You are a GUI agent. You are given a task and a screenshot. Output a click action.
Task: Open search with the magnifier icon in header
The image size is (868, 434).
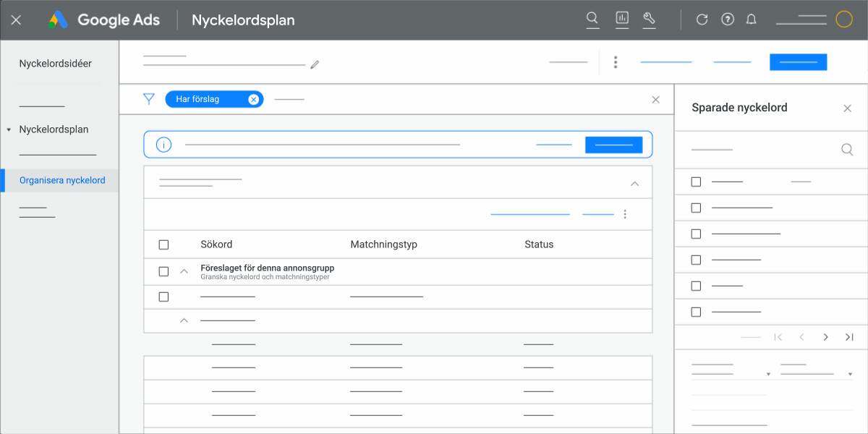point(592,20)
